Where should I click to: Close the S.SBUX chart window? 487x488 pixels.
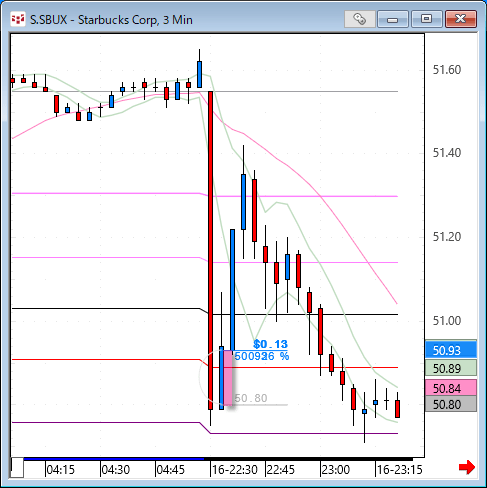[461, 19]
